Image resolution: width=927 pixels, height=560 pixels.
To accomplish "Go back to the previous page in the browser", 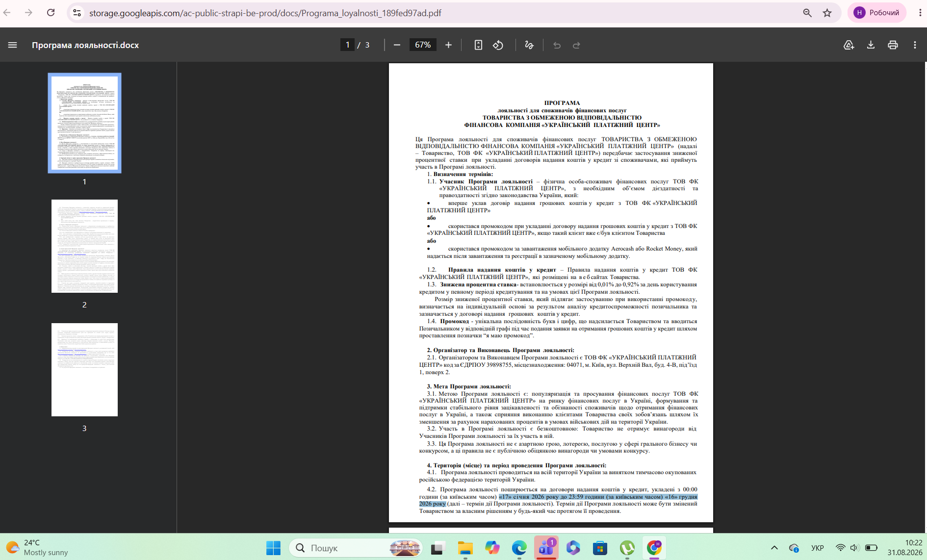I will tap(7, 13).
